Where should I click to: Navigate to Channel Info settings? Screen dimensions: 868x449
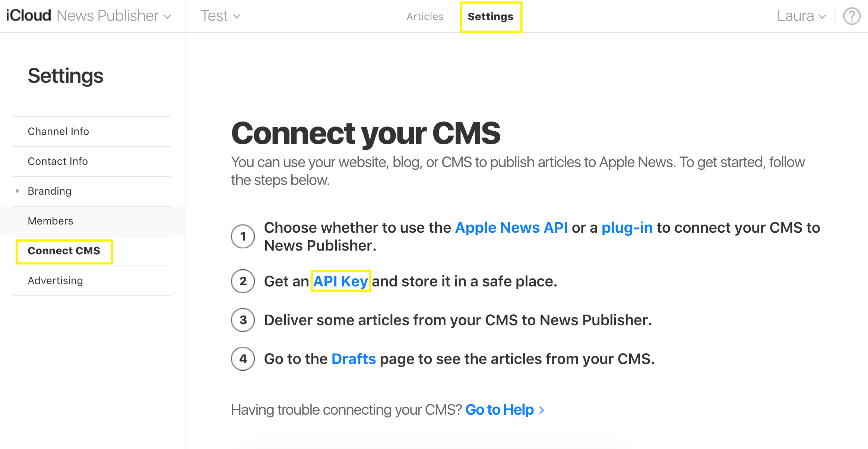point(58,131)
